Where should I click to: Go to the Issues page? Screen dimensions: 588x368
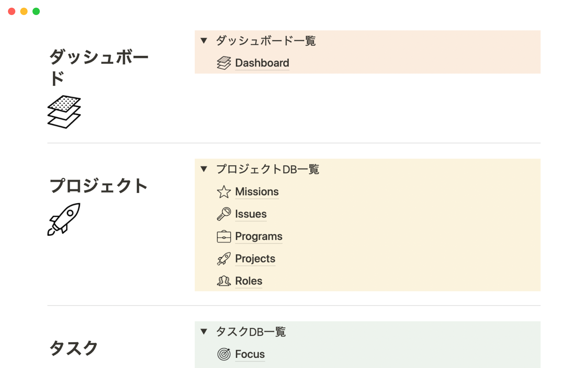tap(251, 214)
